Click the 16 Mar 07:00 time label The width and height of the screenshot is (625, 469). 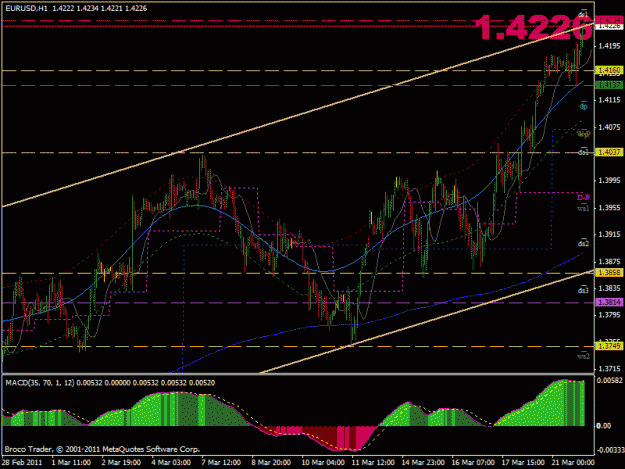[x=473, y=463]
